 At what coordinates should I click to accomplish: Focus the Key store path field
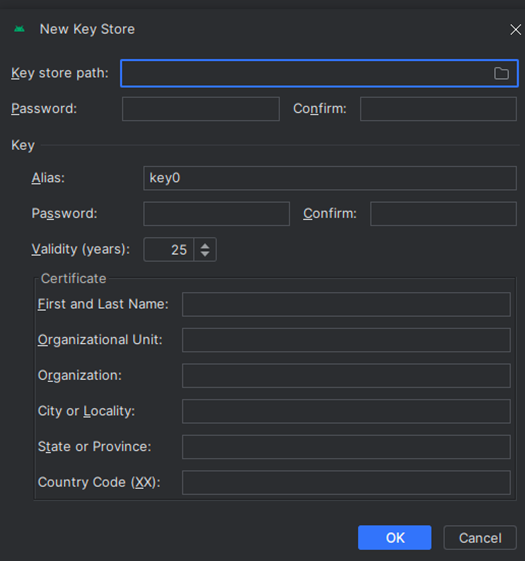pyautogui.click(x=319, y=73)
